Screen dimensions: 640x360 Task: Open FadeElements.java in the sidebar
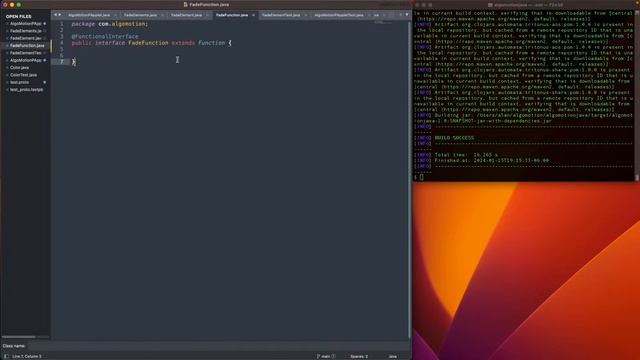[x=25, y=31]
